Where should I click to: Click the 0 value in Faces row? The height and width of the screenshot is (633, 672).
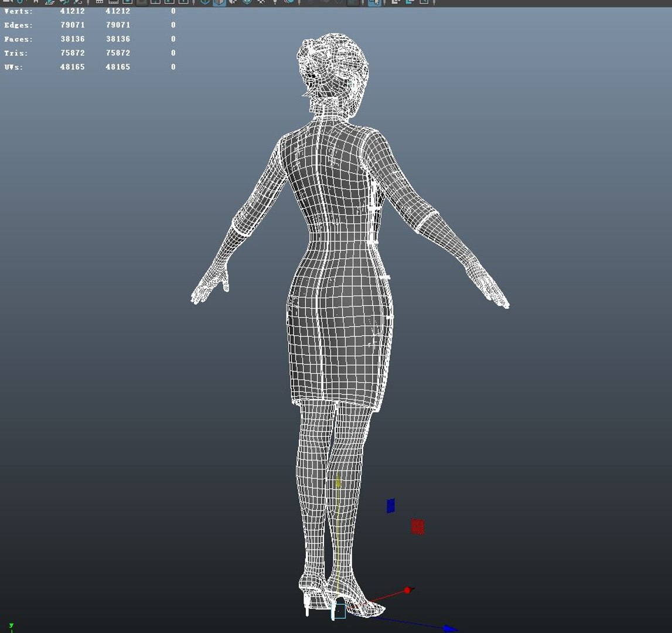click(173, 39)
